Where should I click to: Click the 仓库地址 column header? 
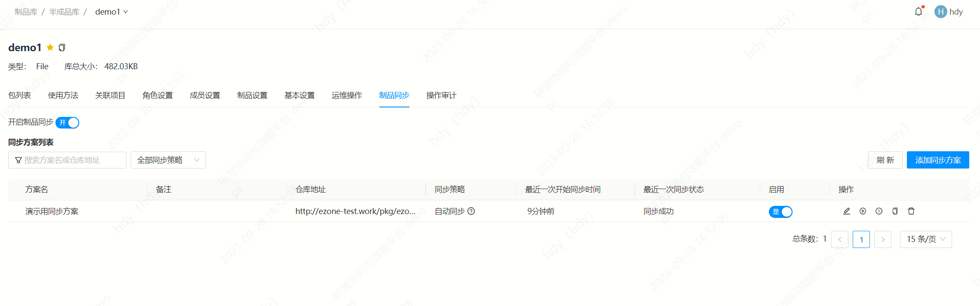click(x=310, y=190)
